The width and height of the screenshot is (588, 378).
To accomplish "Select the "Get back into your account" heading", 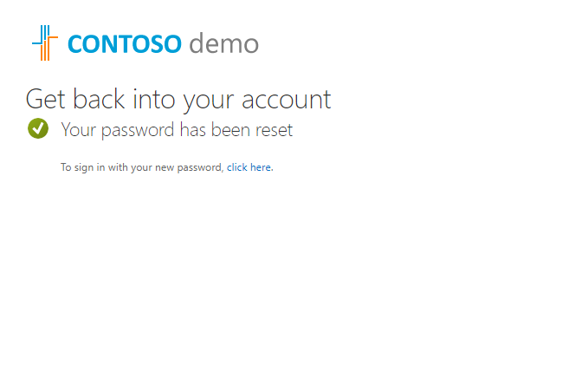I will pyautogui.click(x=178, y=100).
